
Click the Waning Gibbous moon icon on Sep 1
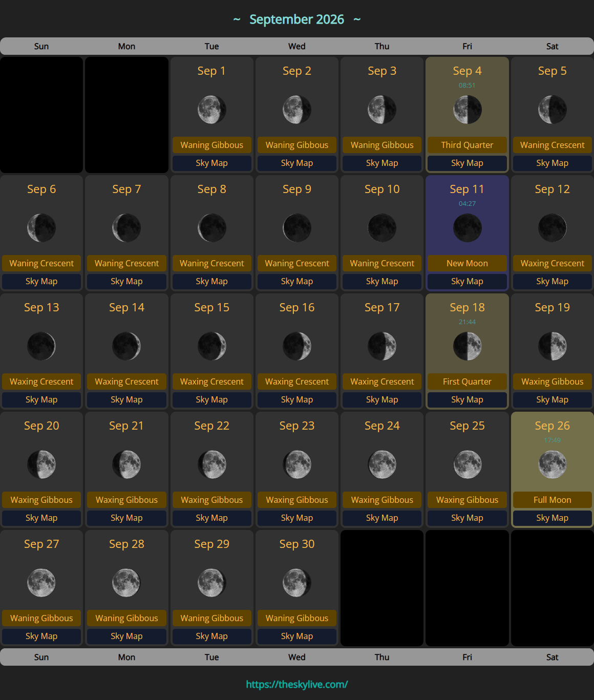211,110
